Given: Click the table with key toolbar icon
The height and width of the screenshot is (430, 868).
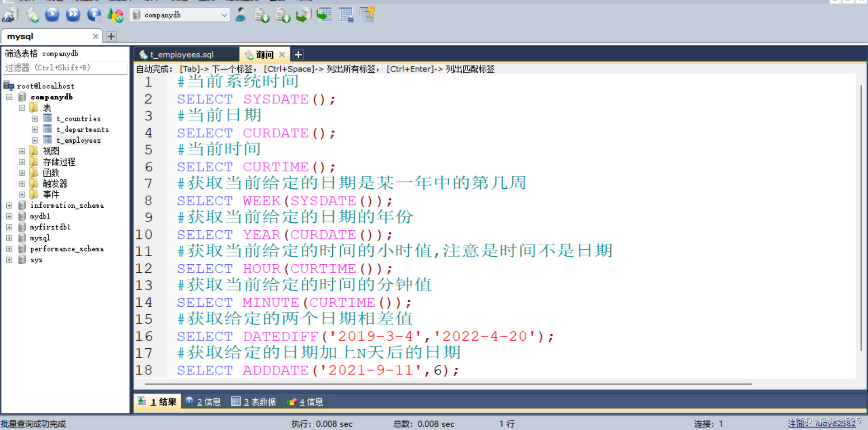Looking at the screenshot, I should pyautogui.click(x=368, y=15).
